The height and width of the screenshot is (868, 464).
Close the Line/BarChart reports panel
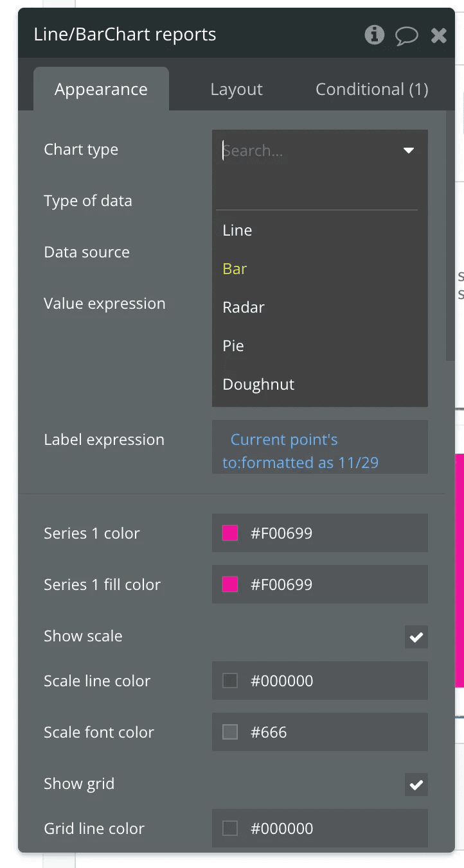[x=439, y=35]
